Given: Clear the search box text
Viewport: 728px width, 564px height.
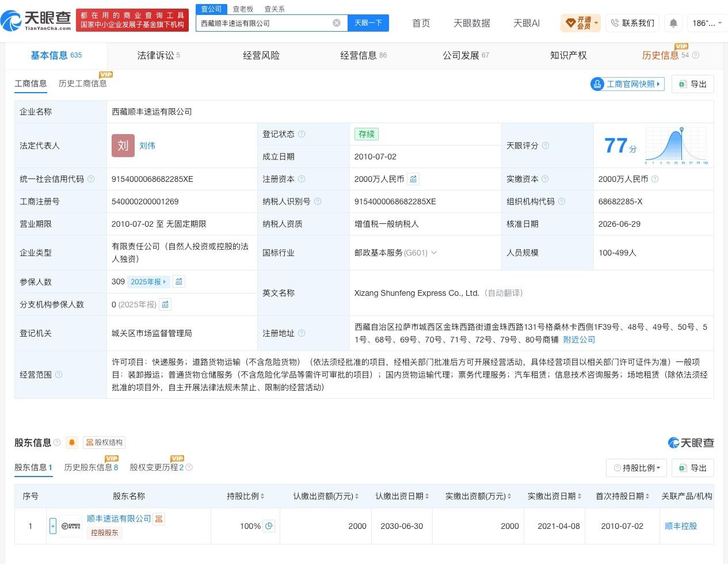Looking at the screenshot, I should click(x=337, y=23).
